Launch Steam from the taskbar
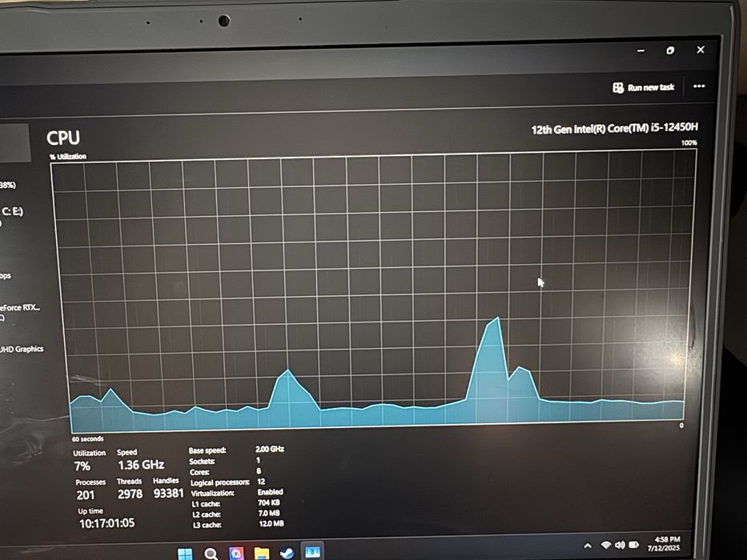747x560 pixels. [x=287, y=553]
